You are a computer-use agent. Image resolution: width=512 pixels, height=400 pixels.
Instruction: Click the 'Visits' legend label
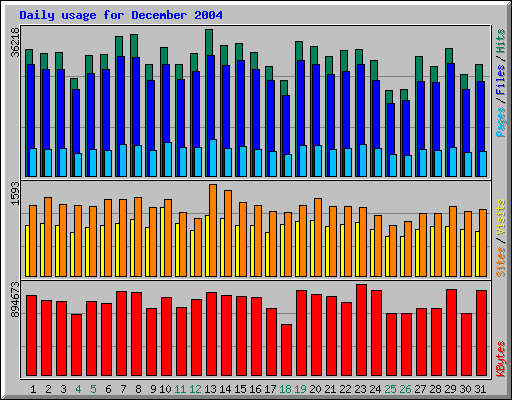[501, 218]
